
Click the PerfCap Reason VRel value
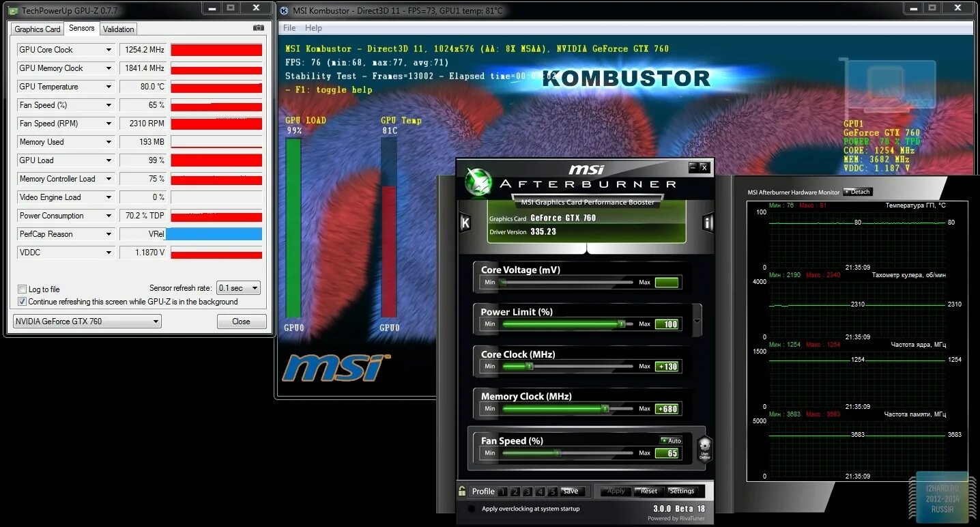143,234
